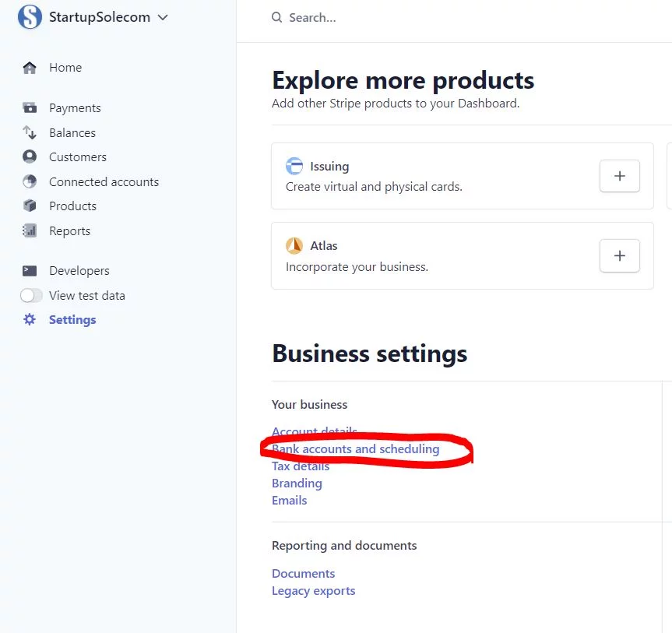Add the Atlas product with plus button
The width and height of the screenshot is (672, 633).
[619, 255]
